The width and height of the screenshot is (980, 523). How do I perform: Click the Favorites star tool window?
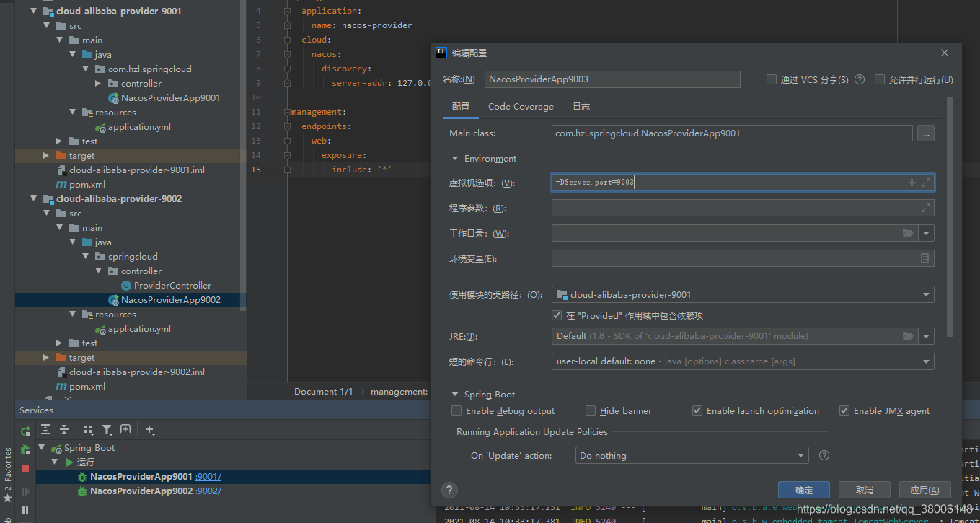(x=8, y=498)
